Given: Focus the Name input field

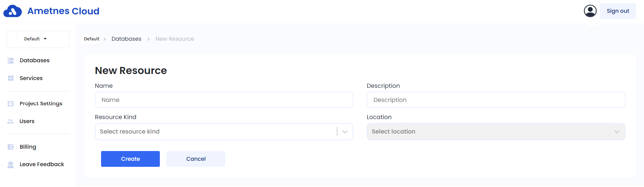Looking at the screenshot, I should coord(224,100).
